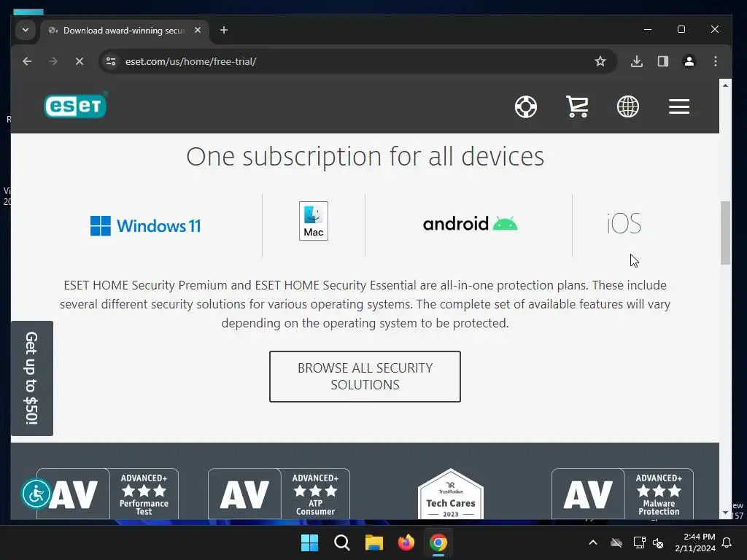Click the ESET logo in header
The height and width of the screenshot is (560, 747).
click(x=76, y=105)
